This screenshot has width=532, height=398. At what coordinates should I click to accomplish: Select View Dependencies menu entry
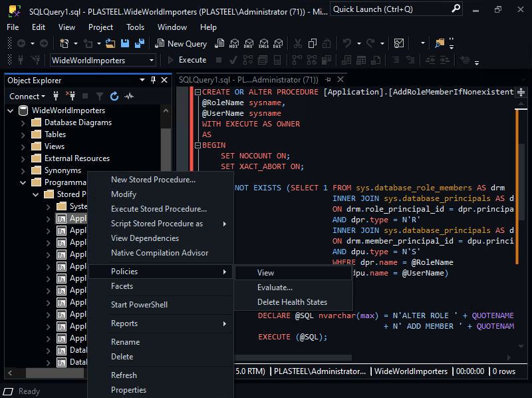[x=161, y=238]
